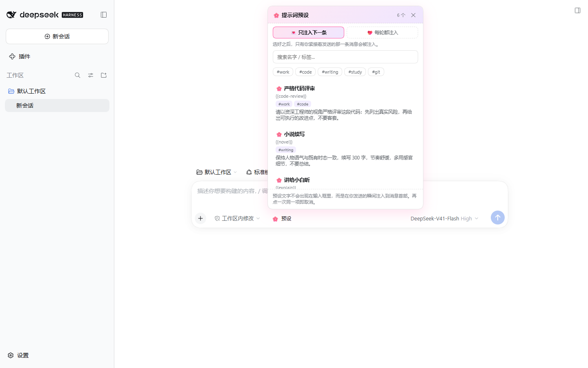588x368 pixels.
Task: Filter presets by #code tag chip
Action: click(305, 72)
